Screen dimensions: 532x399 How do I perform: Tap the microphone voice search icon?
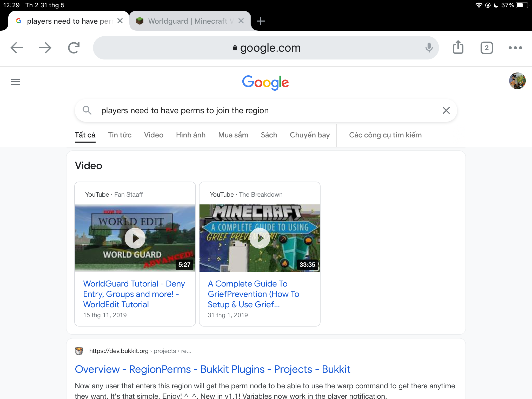click(x=429, y=48)
